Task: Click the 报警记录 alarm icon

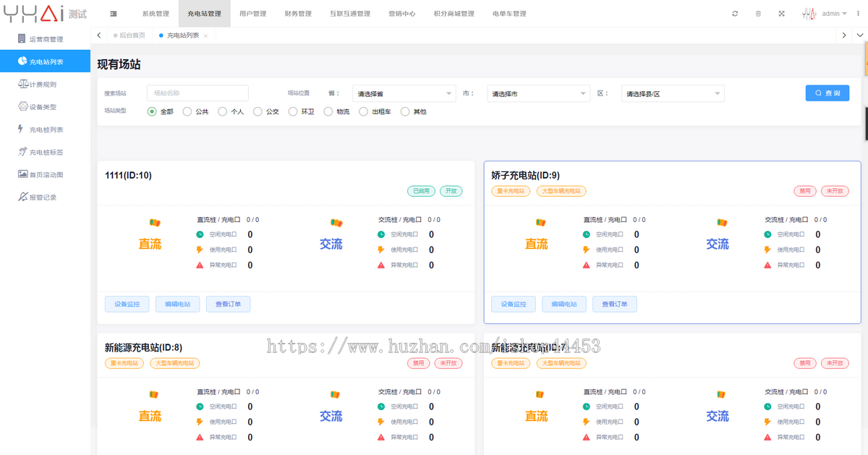Action: point(22,197)
